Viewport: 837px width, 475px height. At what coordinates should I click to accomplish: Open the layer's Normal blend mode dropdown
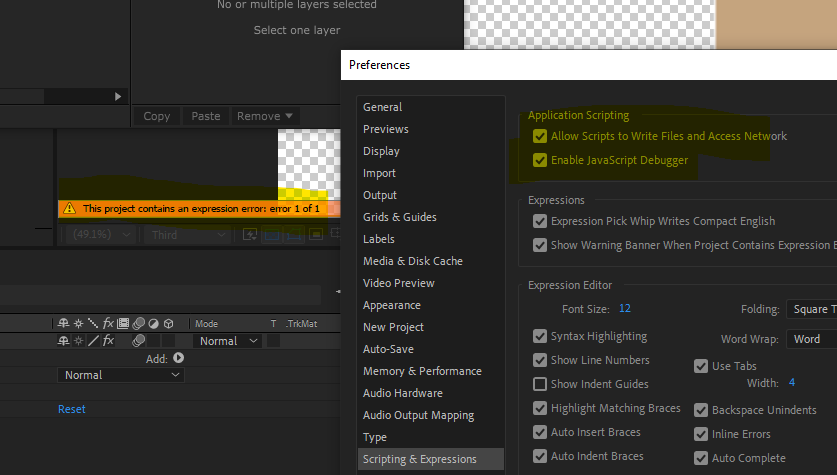click(228, 341)
